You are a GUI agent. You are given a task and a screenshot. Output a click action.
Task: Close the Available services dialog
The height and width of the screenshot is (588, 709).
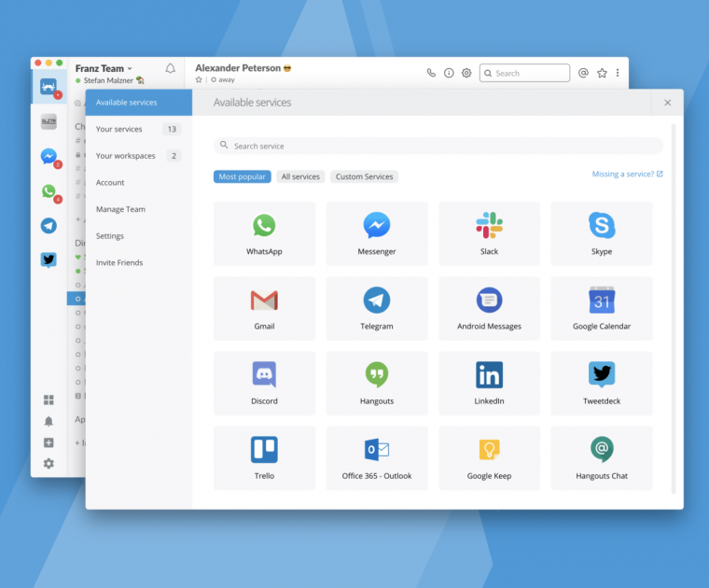pos(667,103)
